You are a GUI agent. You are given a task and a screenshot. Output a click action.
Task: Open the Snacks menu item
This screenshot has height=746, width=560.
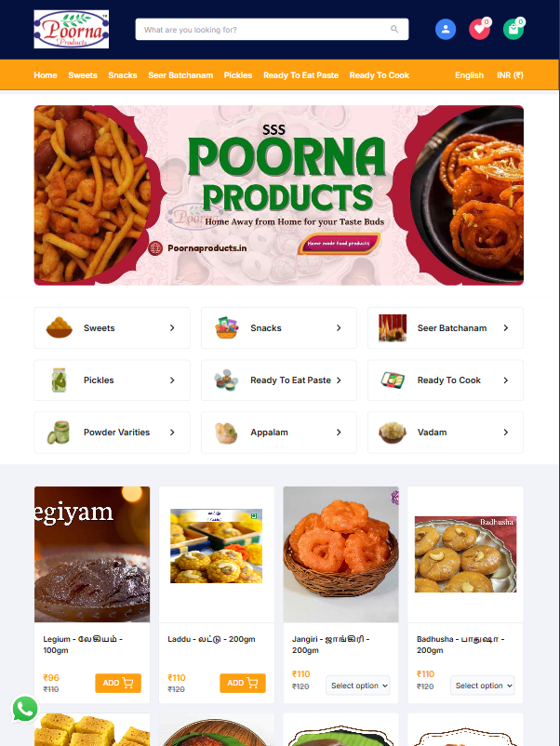[122, 75]
